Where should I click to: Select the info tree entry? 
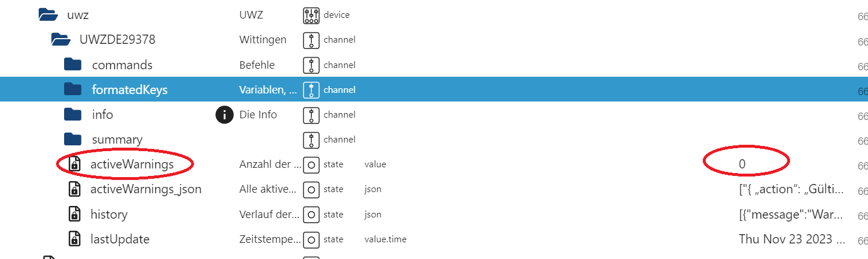click(103, 115)
